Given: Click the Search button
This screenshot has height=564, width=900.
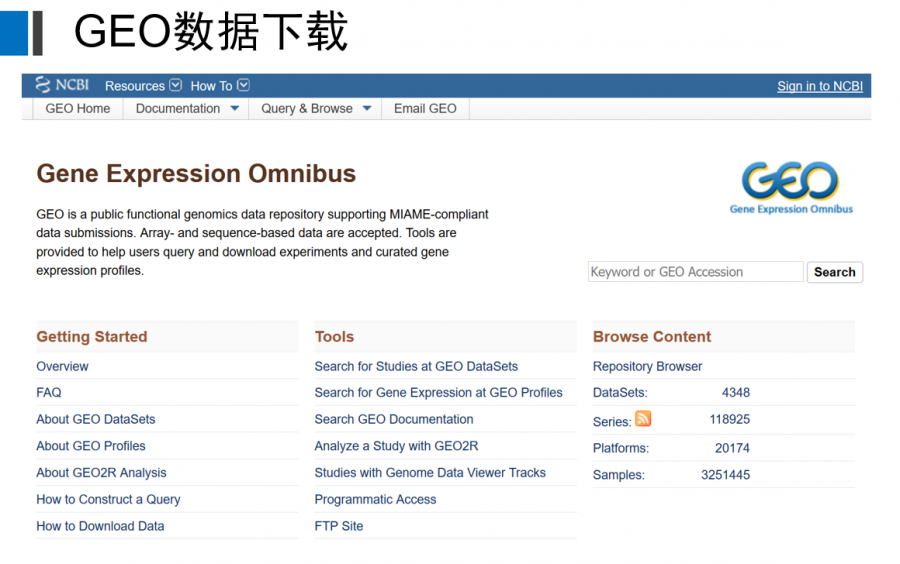Looking at the screenshot, I should tap(834, 272).
